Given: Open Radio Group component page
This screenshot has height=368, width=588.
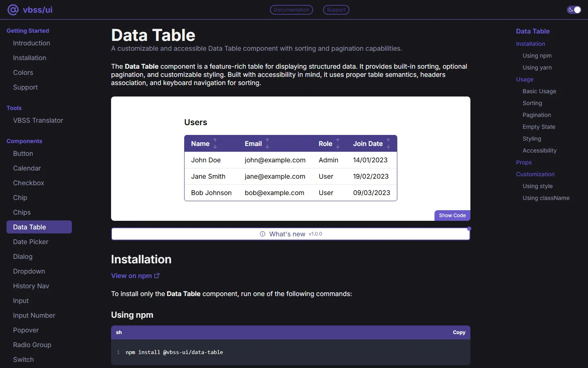Looking at the screenshot, I should point(32,345).
